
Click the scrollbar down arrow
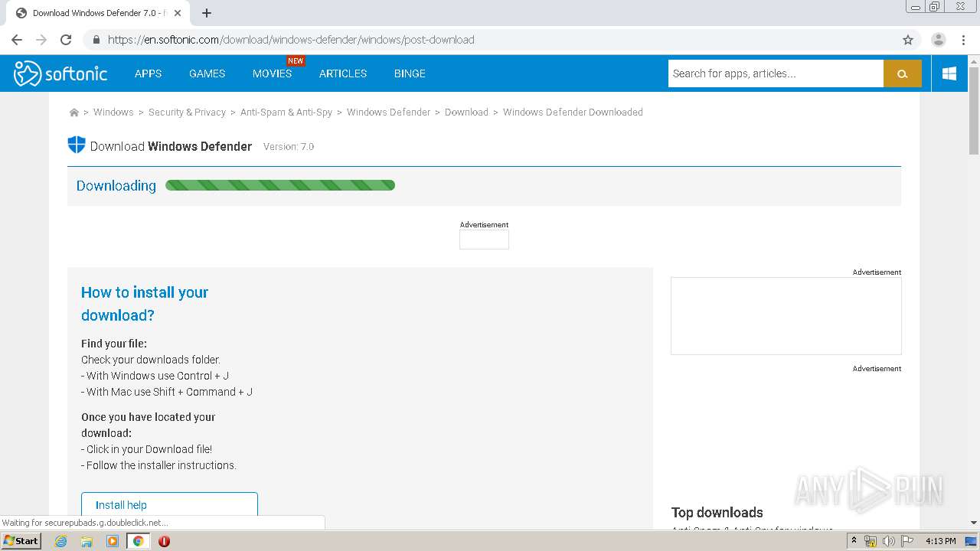point(974,523)
